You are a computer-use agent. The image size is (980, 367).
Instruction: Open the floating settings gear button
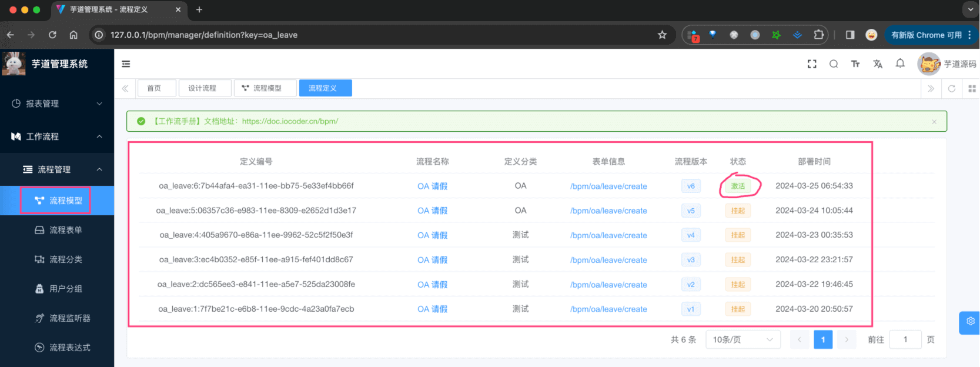pos(970,322)
